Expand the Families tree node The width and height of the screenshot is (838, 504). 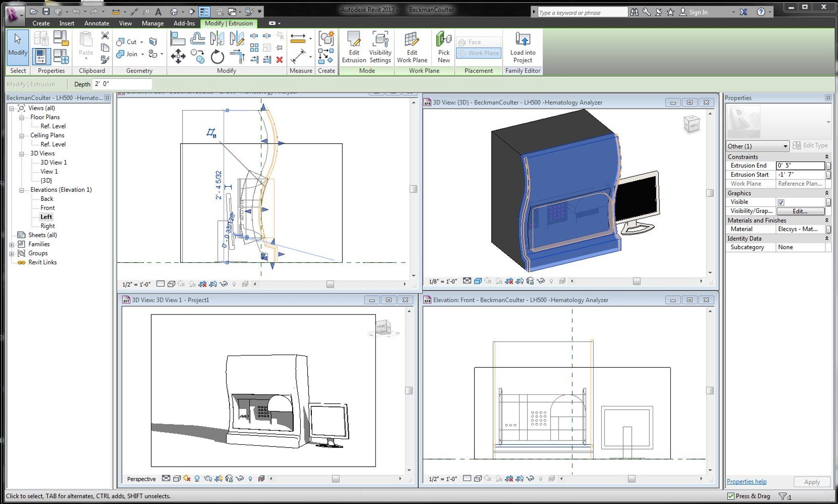(12, 245)
